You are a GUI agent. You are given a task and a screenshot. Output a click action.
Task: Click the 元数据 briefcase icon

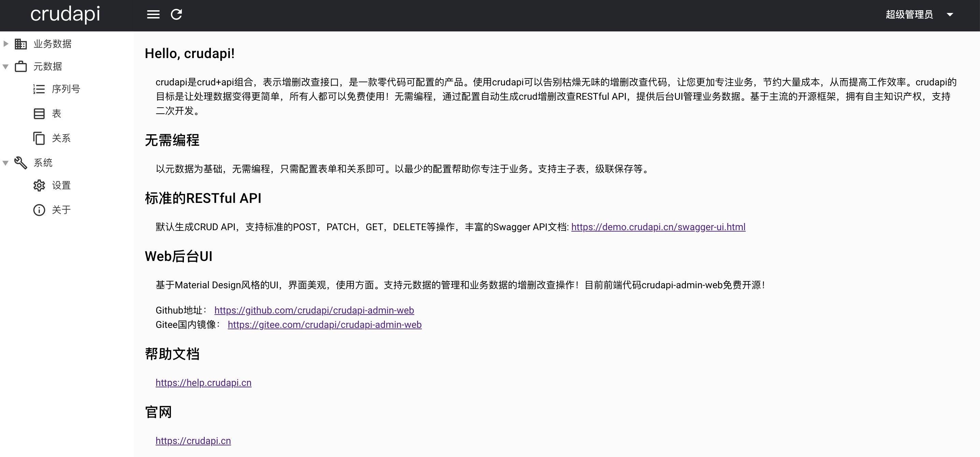tap(20, 66)
